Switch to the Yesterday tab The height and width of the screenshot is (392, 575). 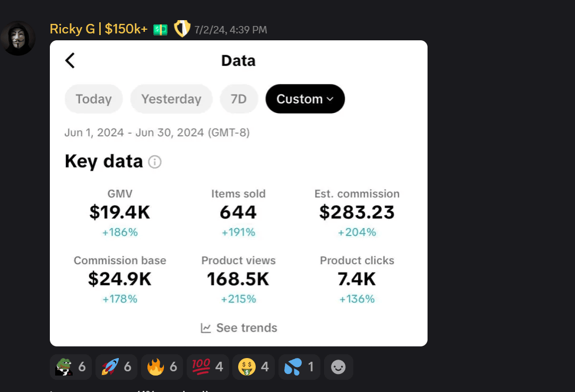pos(171,99)
